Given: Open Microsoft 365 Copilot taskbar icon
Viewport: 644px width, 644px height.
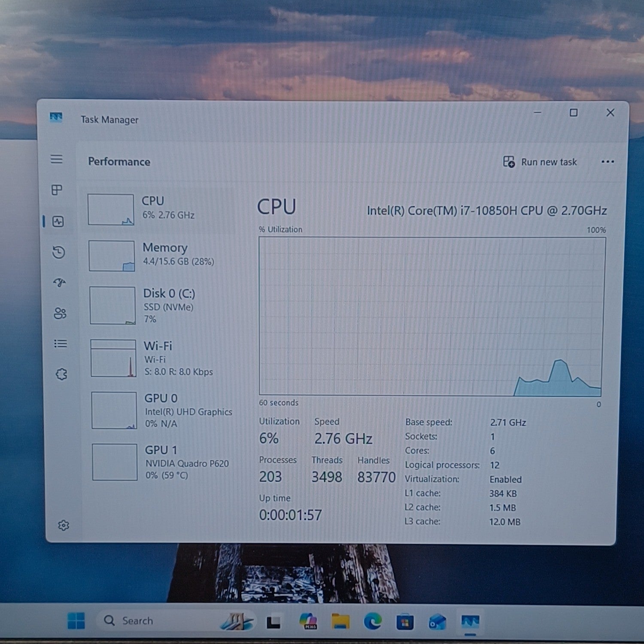Looking at the screenshot, I should [x=308, y=621].
